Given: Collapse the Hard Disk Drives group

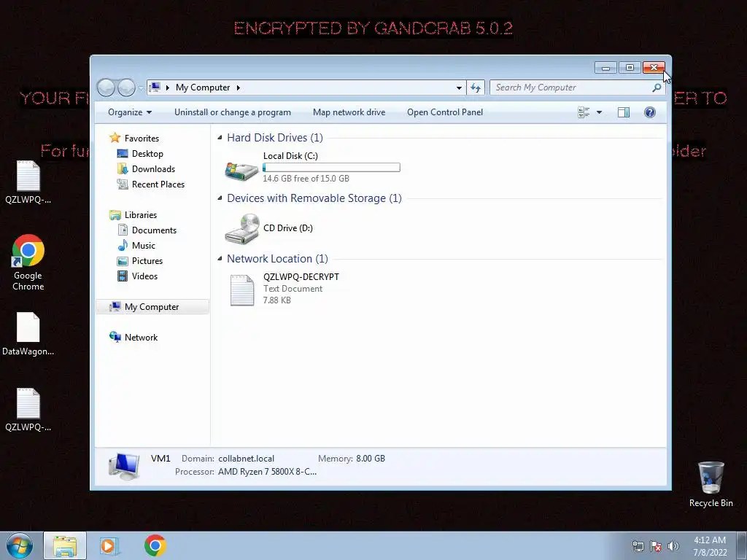Looking at the screenshot, I should click(220, 138).
